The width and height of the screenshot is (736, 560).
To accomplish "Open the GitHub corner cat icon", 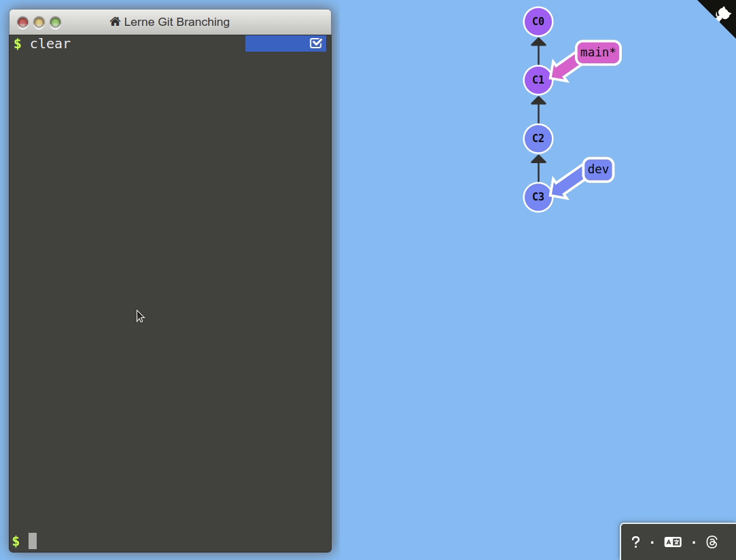I will (722, 13).
